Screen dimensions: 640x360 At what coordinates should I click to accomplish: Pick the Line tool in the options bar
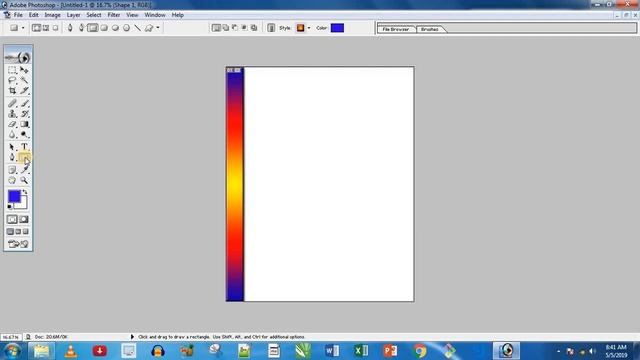(x=138, y=28)
